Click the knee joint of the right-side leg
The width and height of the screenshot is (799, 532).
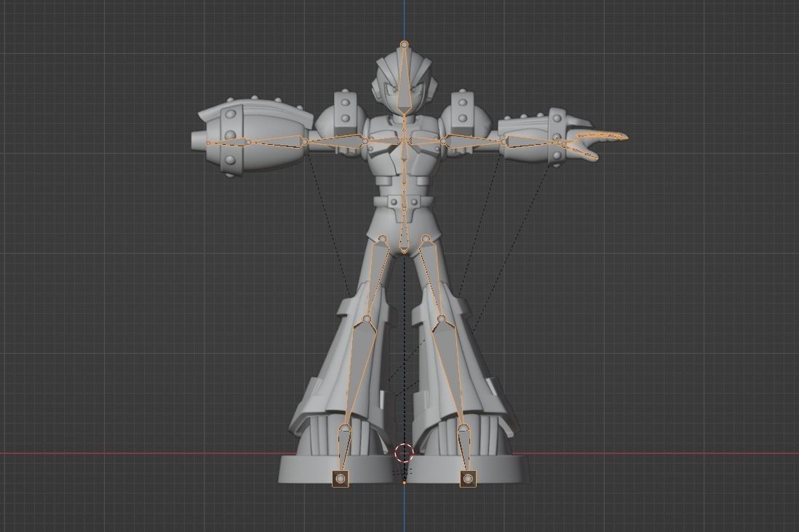tap(441, 319)
